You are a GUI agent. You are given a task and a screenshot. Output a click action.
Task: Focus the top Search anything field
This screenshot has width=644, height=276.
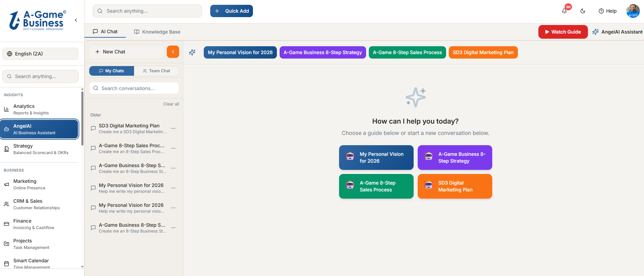147,11
